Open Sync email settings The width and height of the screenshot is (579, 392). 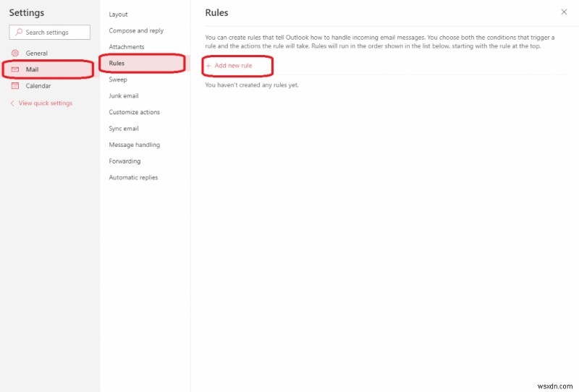click(x=124, y=129)
